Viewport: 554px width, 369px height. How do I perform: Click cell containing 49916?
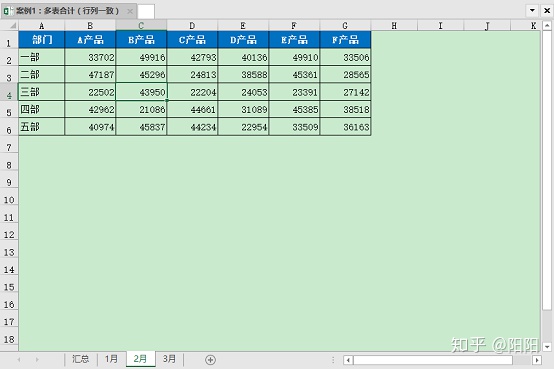click(141, 57)
